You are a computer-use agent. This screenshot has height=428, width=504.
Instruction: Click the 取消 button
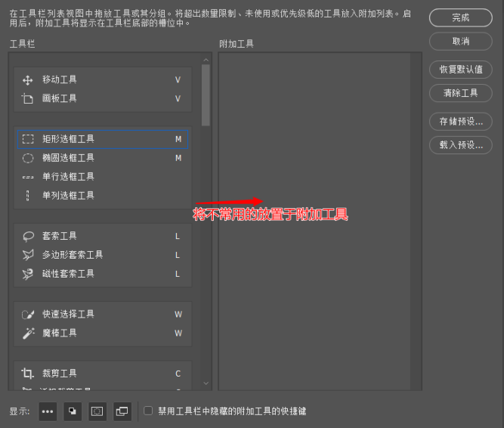click(461, 41)
